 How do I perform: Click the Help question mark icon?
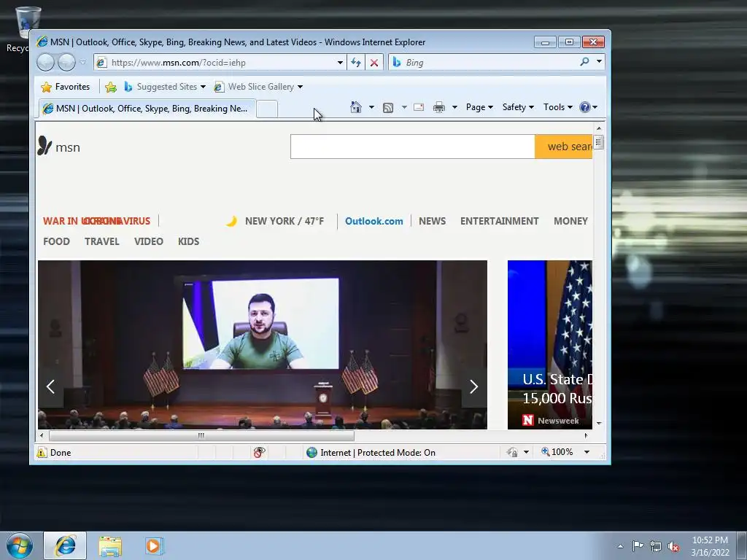tap(584, 107)
